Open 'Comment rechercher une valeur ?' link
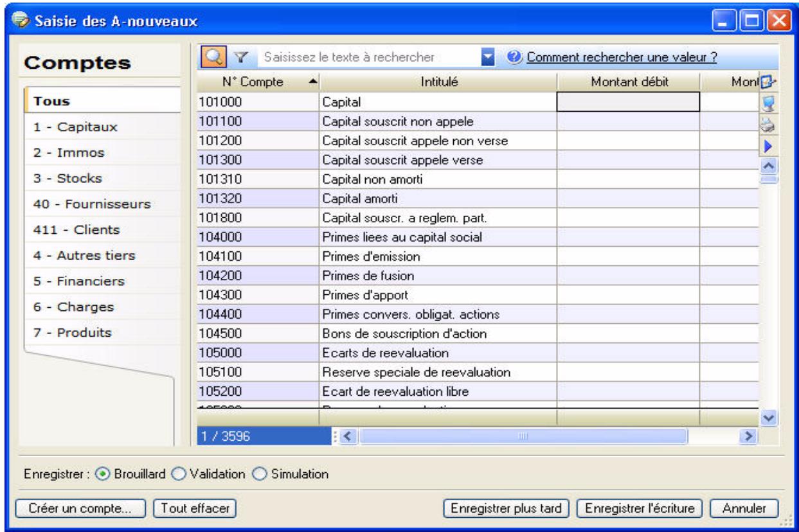Image resolution: width=799 pixels, height=532 pixels. 622,58
